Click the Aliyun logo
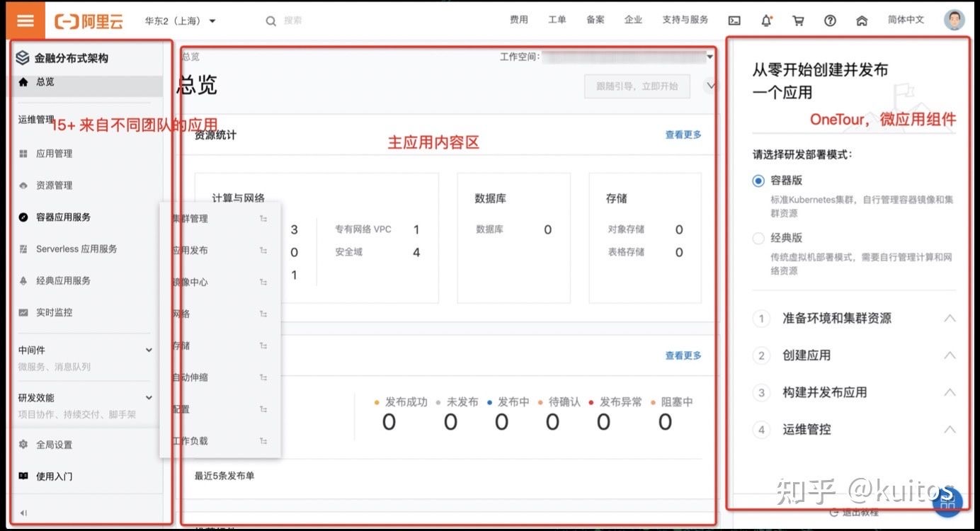This screenshot has height=531, width=980. [x=89, y=21]
